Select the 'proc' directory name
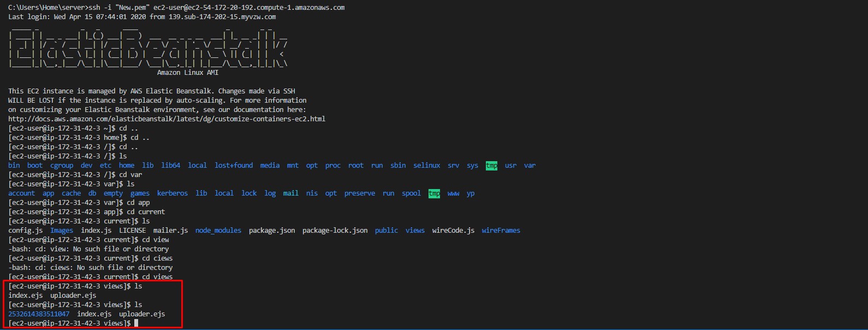 [x=333, y=166]
